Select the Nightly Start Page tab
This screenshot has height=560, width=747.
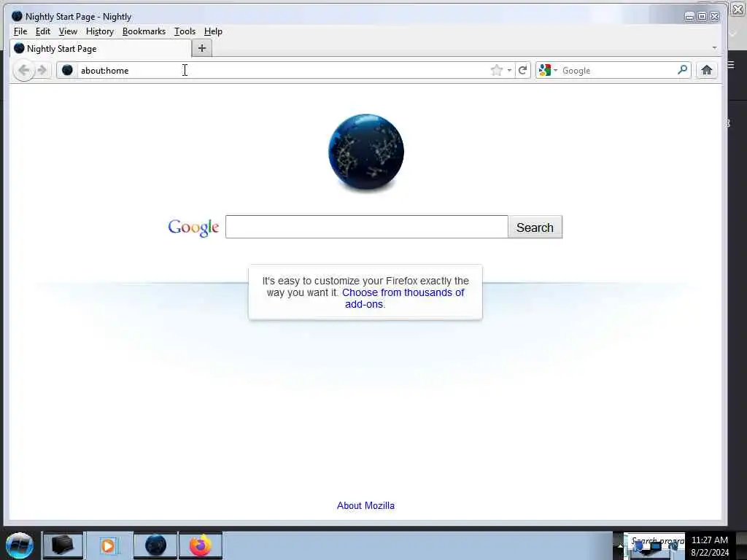tap(101, 49)
